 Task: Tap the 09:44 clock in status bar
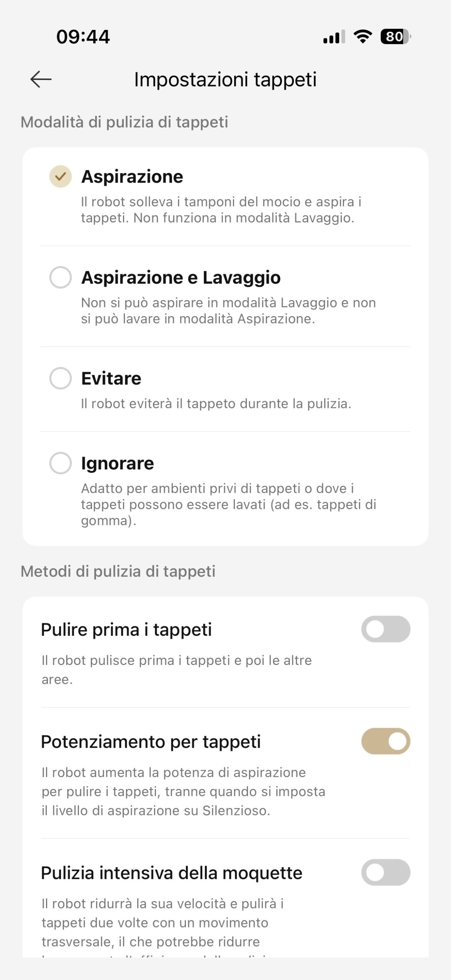(83, 37)
